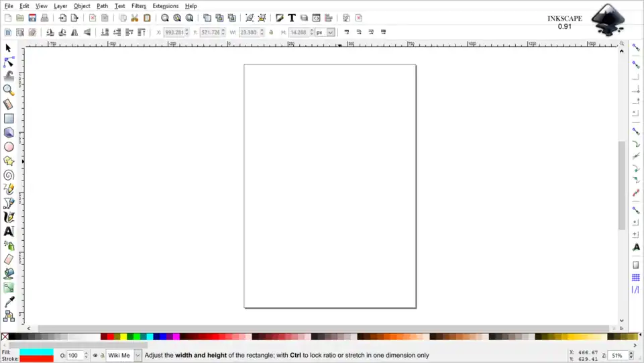Open the Extensions menu
This screenshot has width=644, height=363.
[166, 6]
